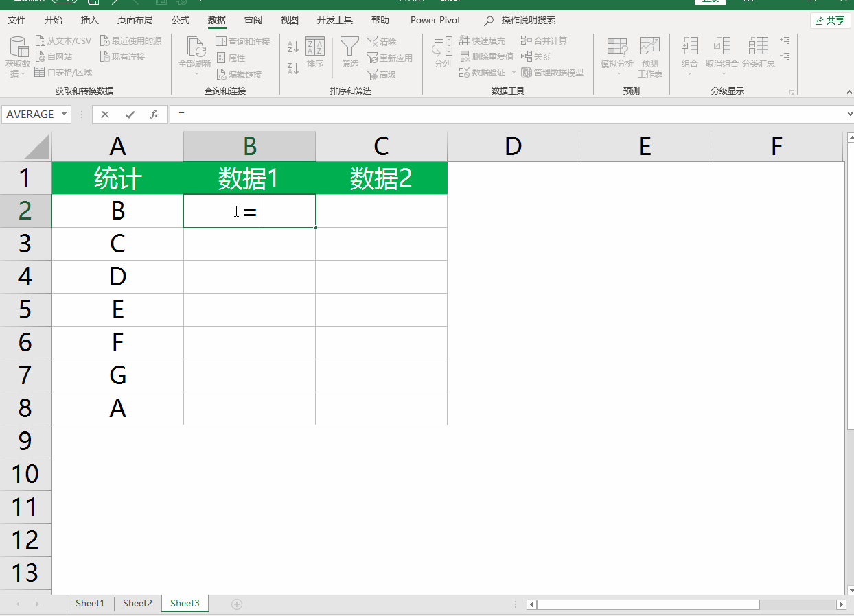Click 重新应用 filter button
Screen dimensions: 854x616
click(390, 58)
